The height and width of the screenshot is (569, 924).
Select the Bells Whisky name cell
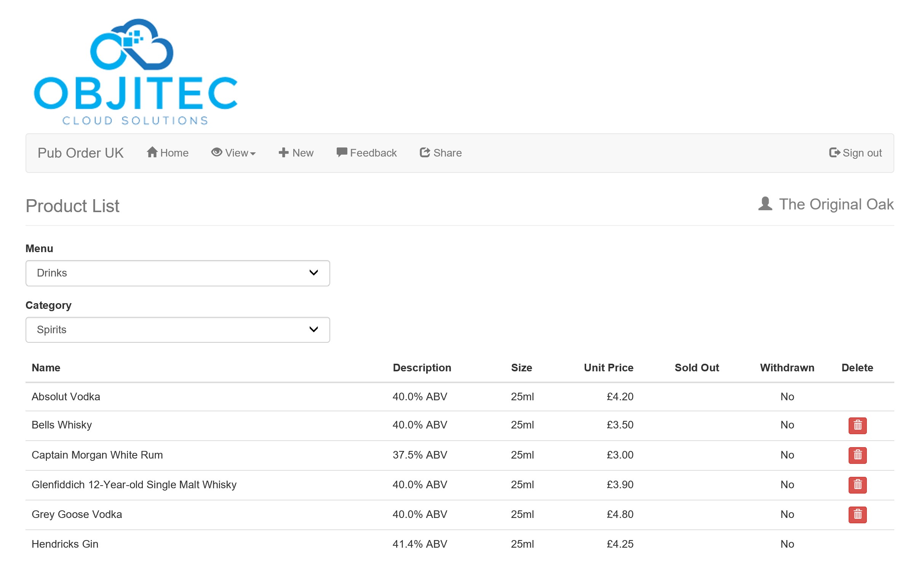[x=62, y=425]
